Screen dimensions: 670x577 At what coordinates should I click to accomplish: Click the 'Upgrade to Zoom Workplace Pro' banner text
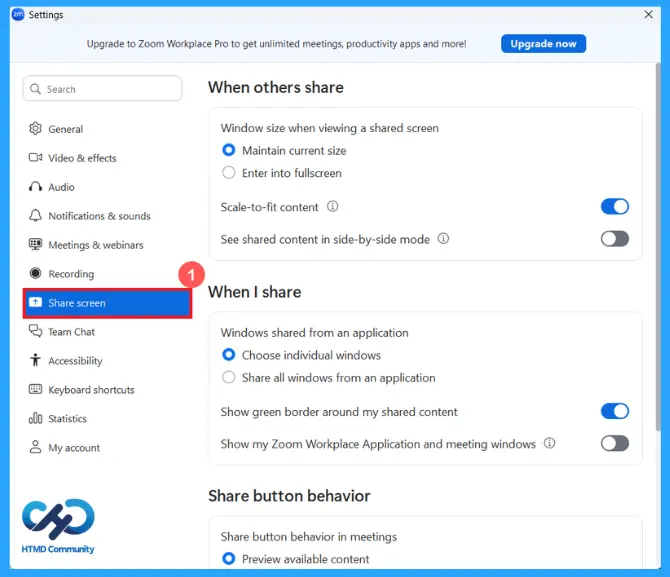(276, 44)
